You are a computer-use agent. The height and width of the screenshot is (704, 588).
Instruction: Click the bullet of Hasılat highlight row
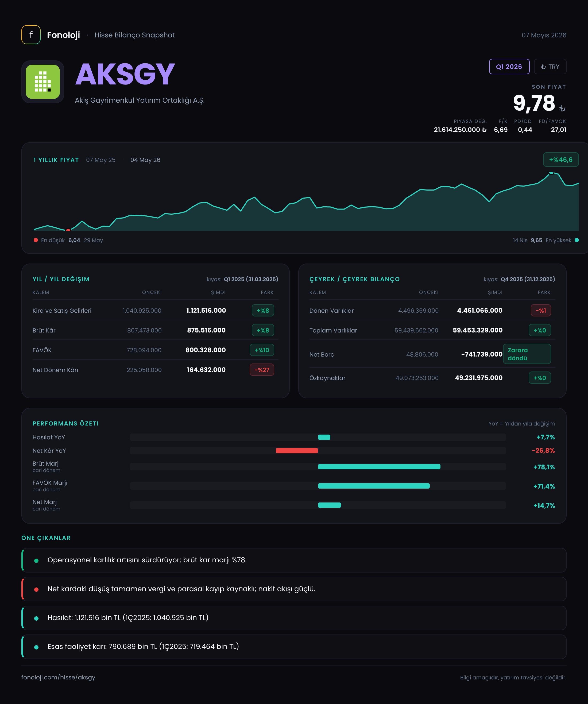coord(36,618)
